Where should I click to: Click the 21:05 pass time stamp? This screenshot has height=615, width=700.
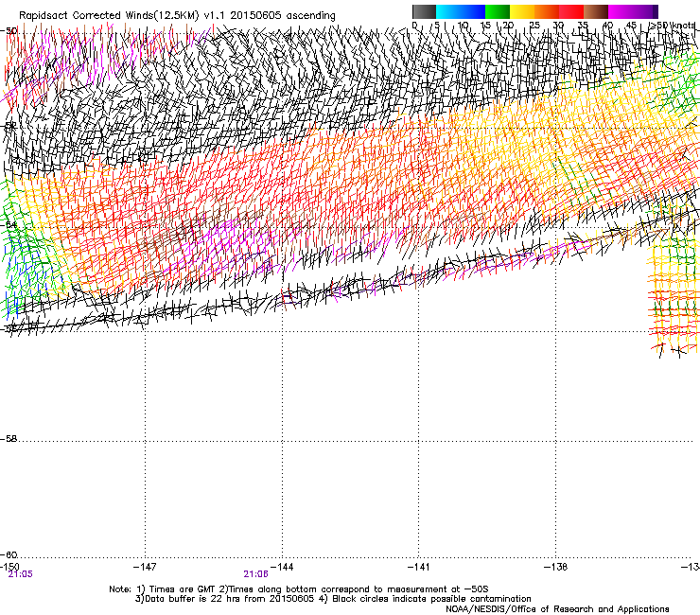point(21,574)
